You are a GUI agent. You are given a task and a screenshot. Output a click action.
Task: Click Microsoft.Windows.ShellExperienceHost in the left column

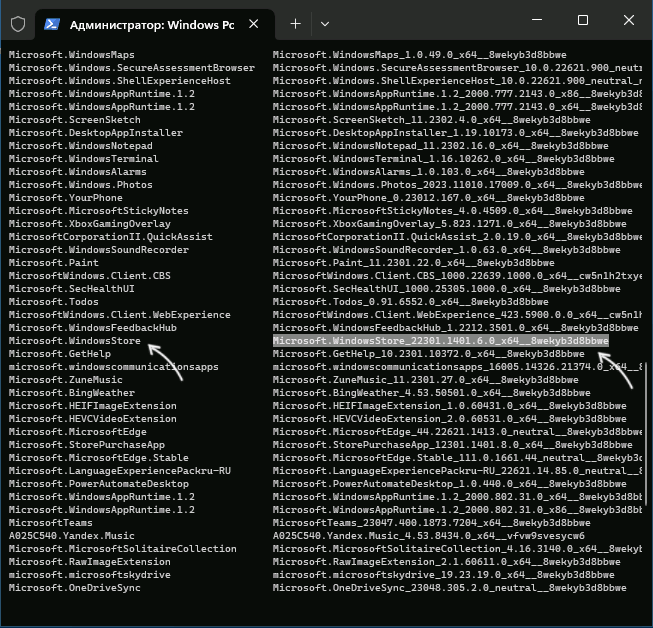click(x=120, y=80)
